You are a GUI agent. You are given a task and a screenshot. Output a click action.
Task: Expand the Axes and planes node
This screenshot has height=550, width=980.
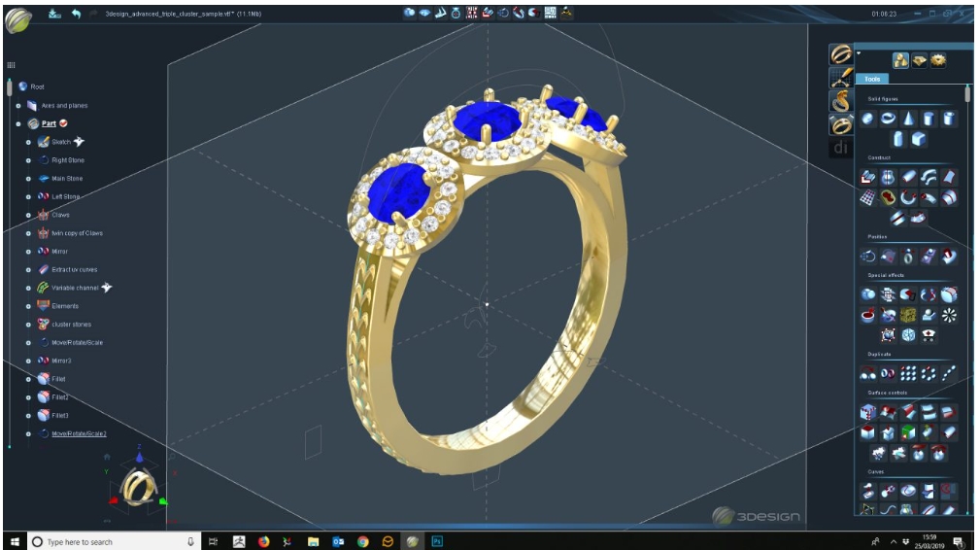(x=18, y=106)
